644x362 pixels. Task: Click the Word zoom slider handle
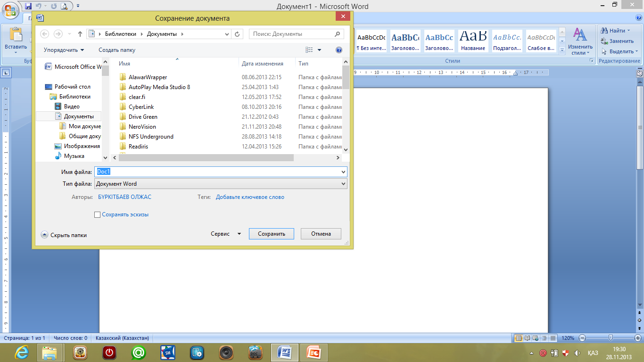611,338
